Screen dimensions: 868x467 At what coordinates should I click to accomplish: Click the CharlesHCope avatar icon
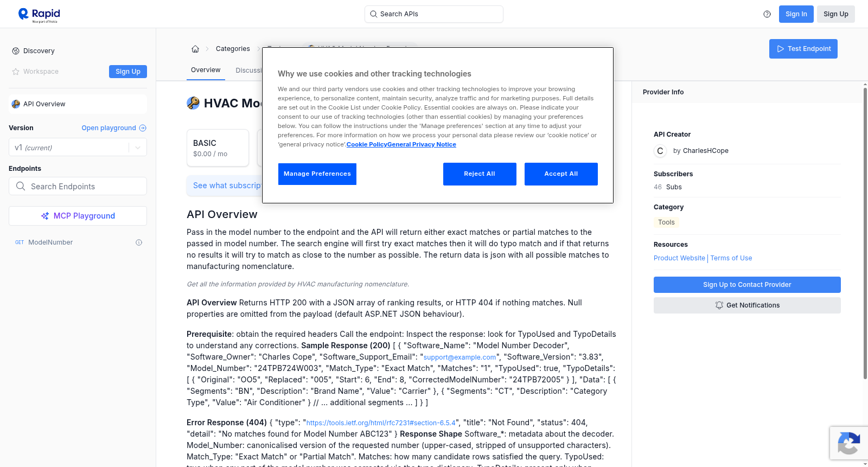660,151
